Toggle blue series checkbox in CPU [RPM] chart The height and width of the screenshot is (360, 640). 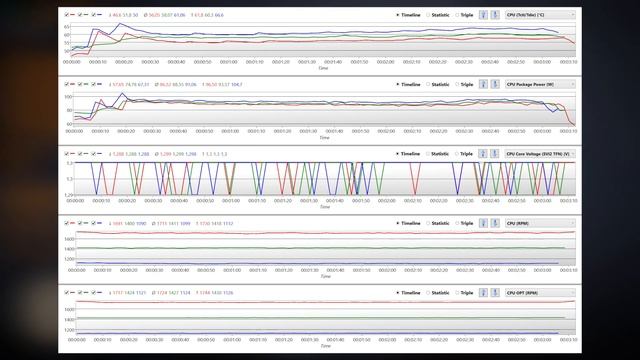click(93, 223)
